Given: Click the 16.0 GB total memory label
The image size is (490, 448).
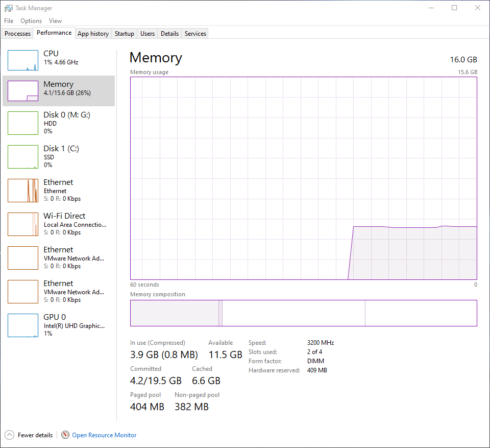Looking at the screenshot, I should point(463,59).
